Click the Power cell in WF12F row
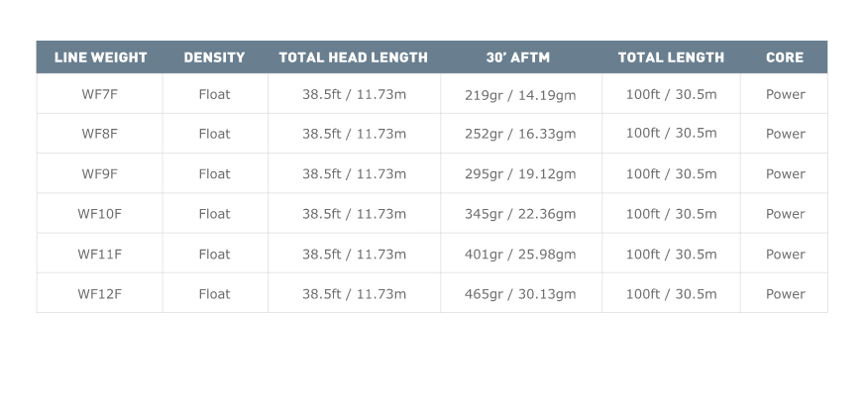This screenshot has width=868, height=418. pos(785,294)
